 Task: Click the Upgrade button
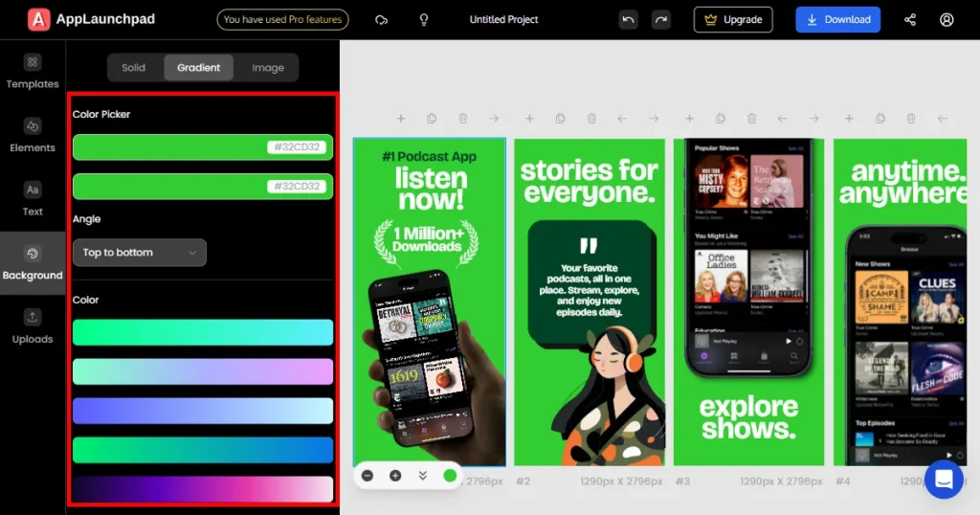[733, 19]
